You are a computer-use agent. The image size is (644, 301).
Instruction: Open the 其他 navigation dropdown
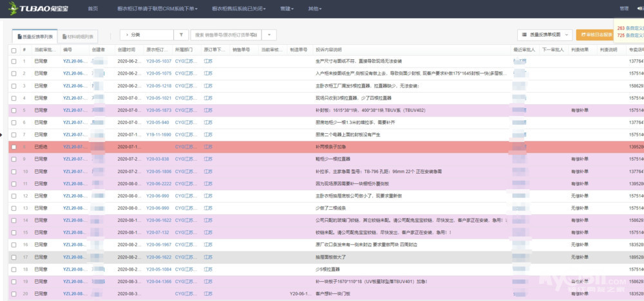pyautogui.click(x=315, y=8)
